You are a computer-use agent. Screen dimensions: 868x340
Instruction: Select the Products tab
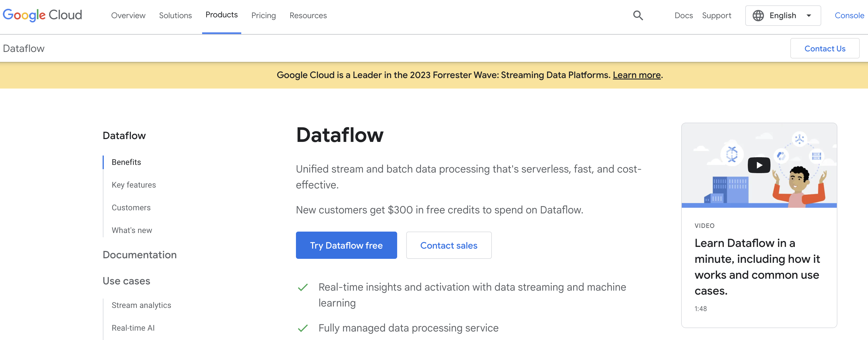pos(221,15)
